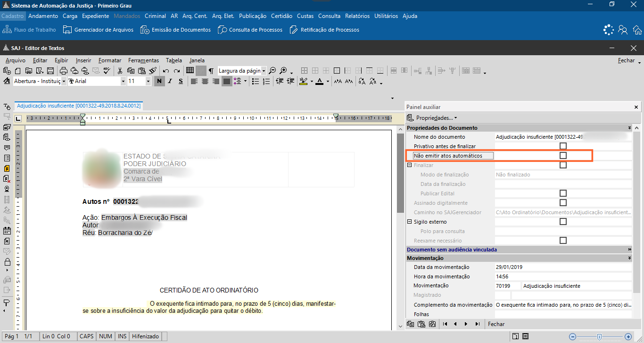This screenshot has height=343, width=644.
Task: Click the font color A button
Action: coord(320,81)
